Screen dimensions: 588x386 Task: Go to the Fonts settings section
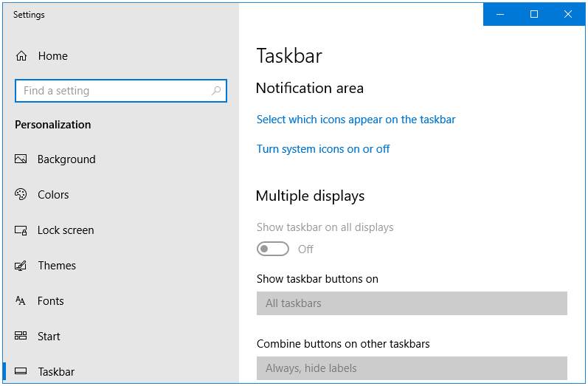(x=50, y=301)
